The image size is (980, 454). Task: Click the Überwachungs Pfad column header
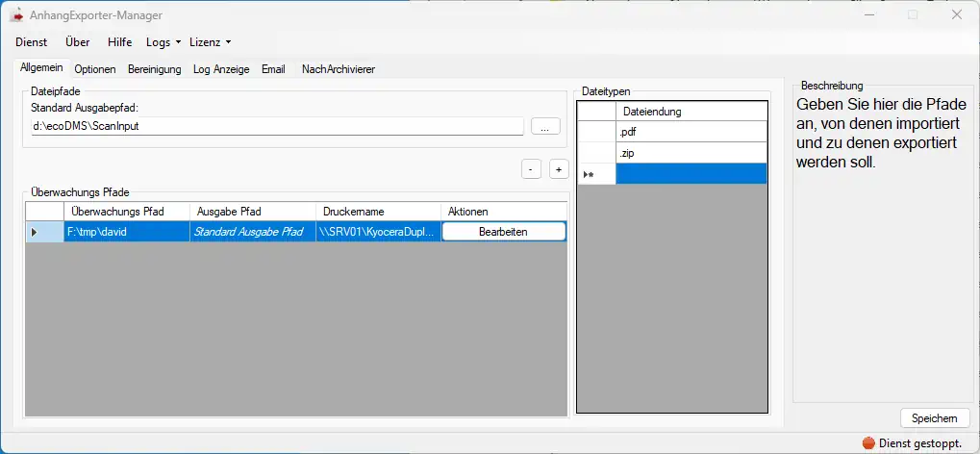coord(127,212)
